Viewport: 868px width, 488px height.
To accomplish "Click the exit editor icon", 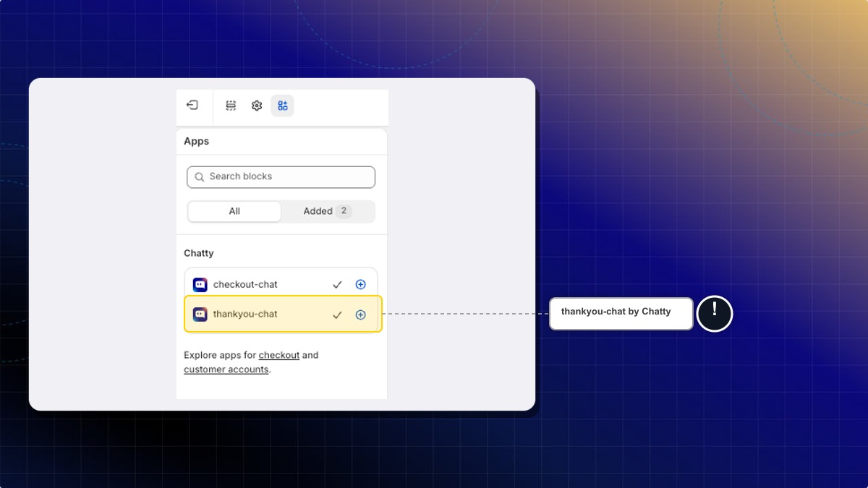I will (192, 106).
